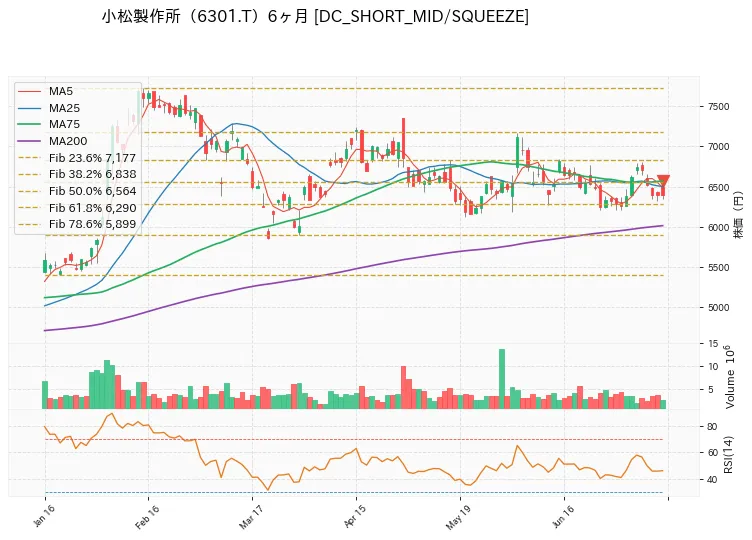Click the RSI(14) axis title

[x=728, y=454]
